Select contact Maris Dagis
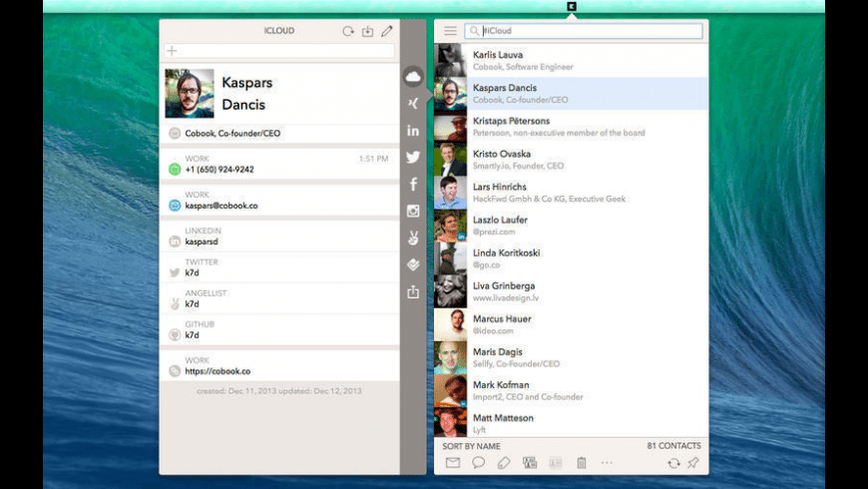The height and width of the screenshot is (489, 868). click(x=571, y=357)
